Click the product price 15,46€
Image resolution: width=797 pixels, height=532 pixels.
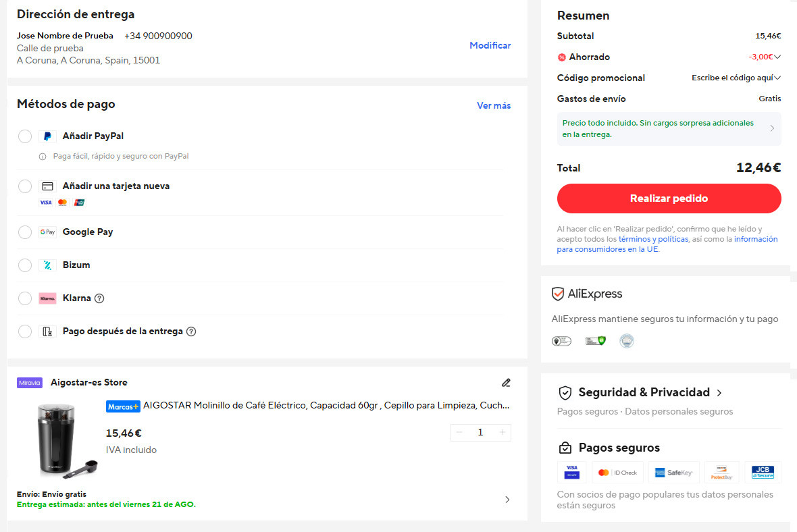coord(124,433)
